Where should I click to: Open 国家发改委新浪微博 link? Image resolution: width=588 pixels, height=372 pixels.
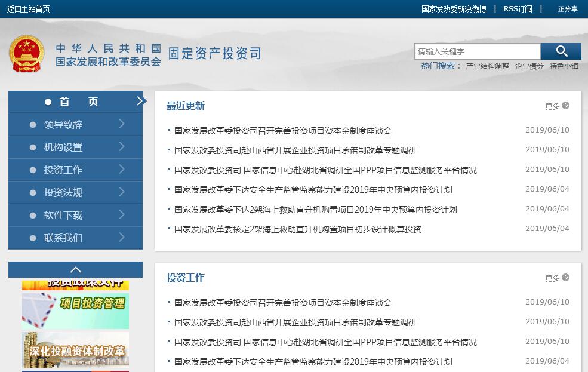click(454, 9)
